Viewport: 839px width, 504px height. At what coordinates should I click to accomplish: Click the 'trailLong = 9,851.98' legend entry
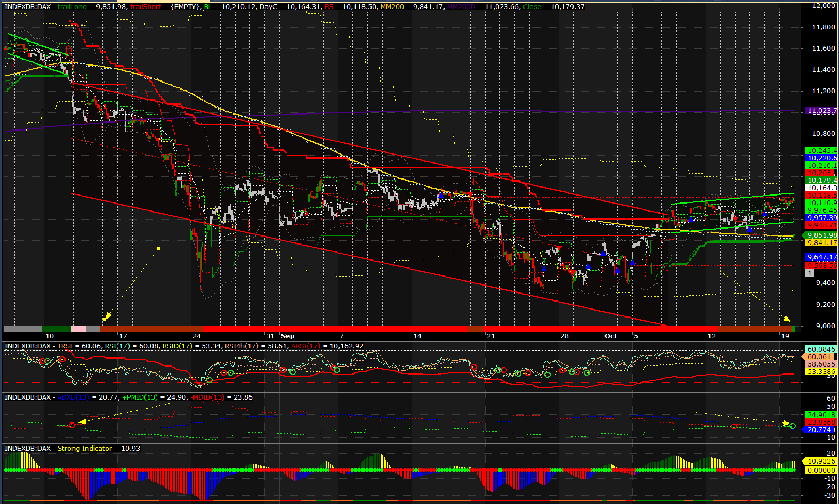click(92, 7)
